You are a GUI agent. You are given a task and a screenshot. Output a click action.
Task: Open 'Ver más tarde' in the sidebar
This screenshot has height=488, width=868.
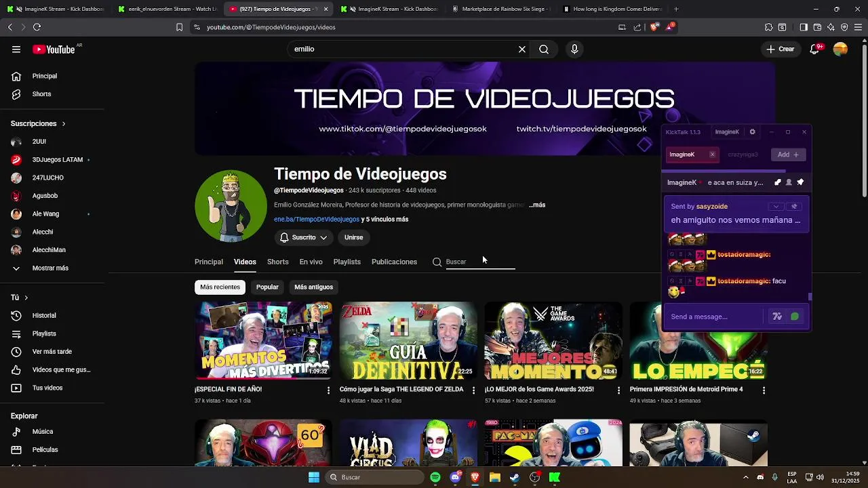coord(52,352)
